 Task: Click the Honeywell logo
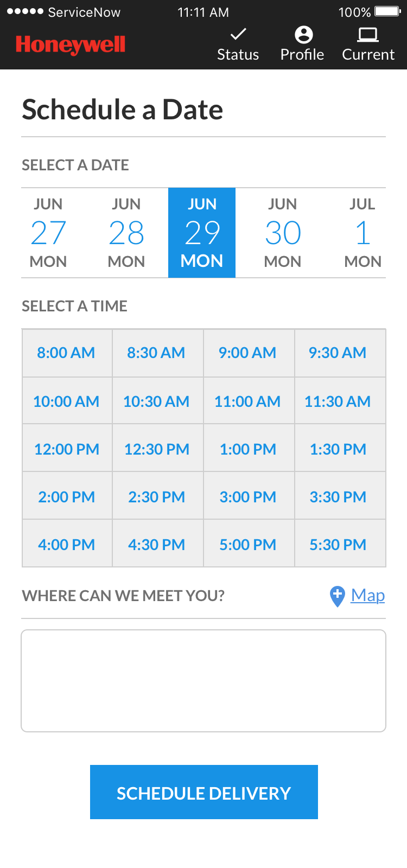tap(71, 44)
